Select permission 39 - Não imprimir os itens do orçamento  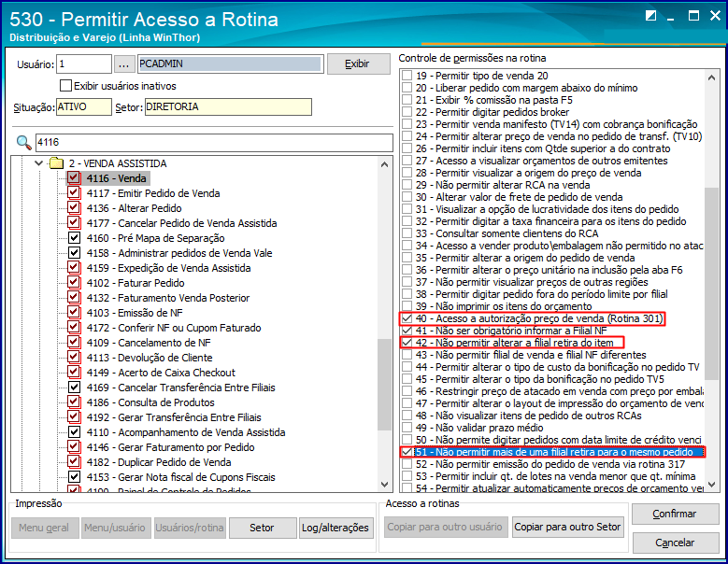[504, 306]
